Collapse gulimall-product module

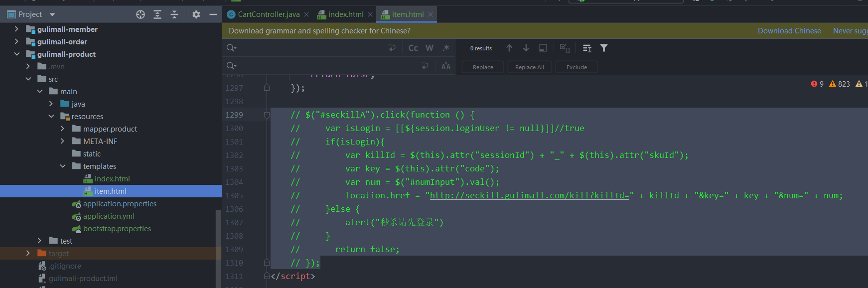pos(16,54)
